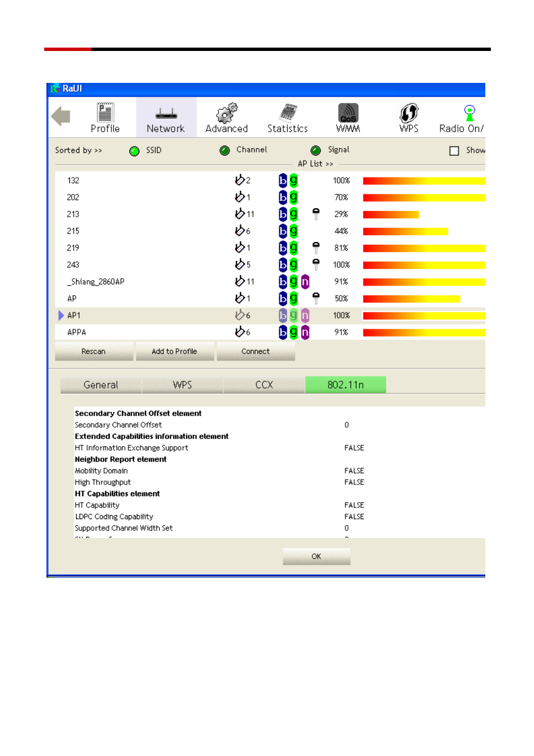Click the green g icon for 215
The height and width of the screenshot is (756, 534).
pos(293,231)
